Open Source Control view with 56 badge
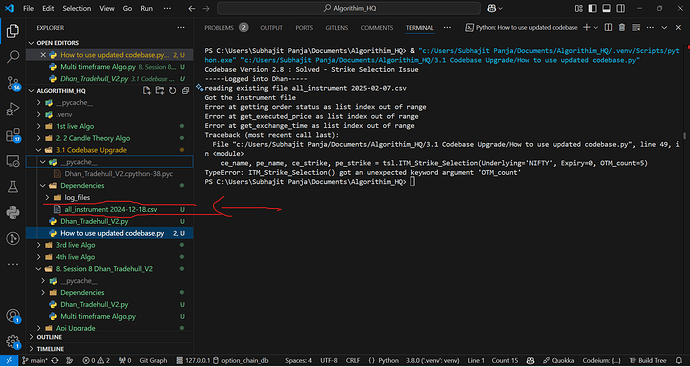The image size is (690, 367). 13,83
